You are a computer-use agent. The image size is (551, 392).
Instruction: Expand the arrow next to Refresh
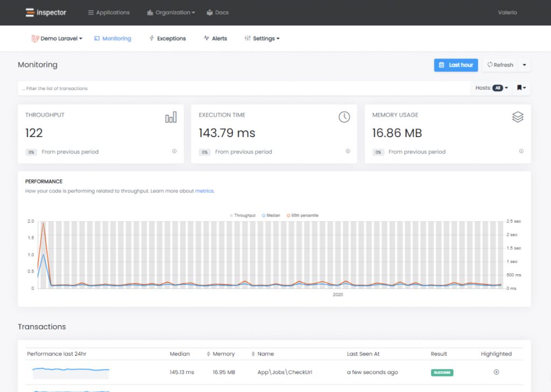click(525, 65)
